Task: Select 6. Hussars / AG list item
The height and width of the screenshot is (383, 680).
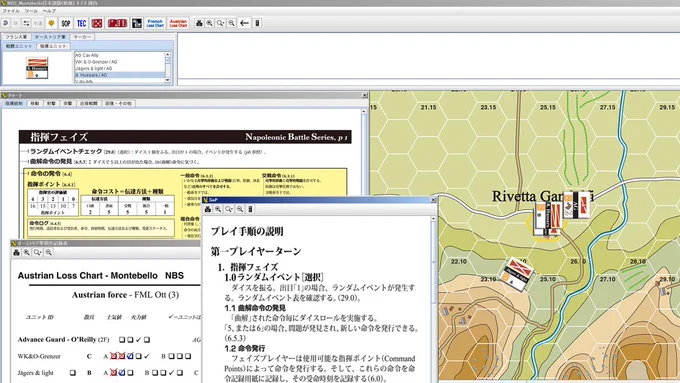Action: [x=120, y=75]
